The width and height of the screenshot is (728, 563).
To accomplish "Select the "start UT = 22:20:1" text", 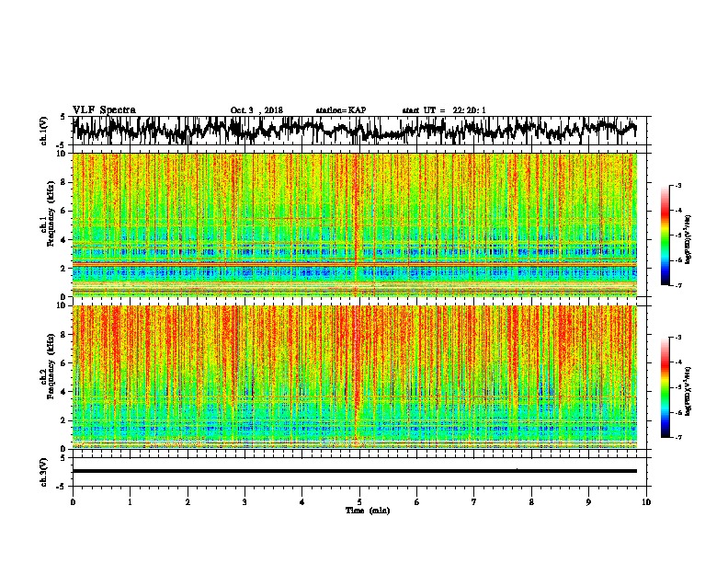I will 444,110.
